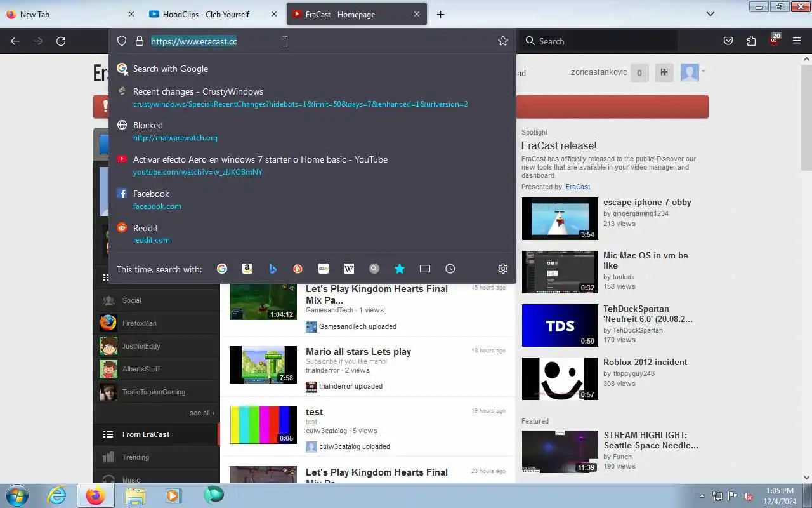Switch to HoodClips - Cleb Yourself tab
Screen dimensions: 812x508
point(213,14)
